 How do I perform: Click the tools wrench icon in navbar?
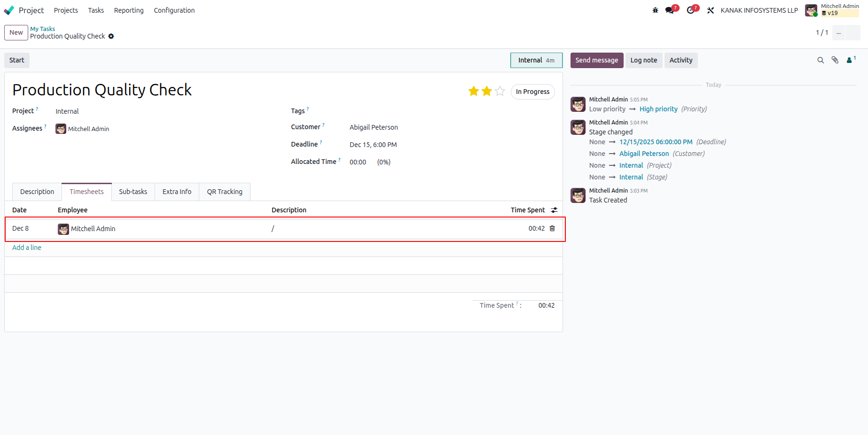[711, 10]
